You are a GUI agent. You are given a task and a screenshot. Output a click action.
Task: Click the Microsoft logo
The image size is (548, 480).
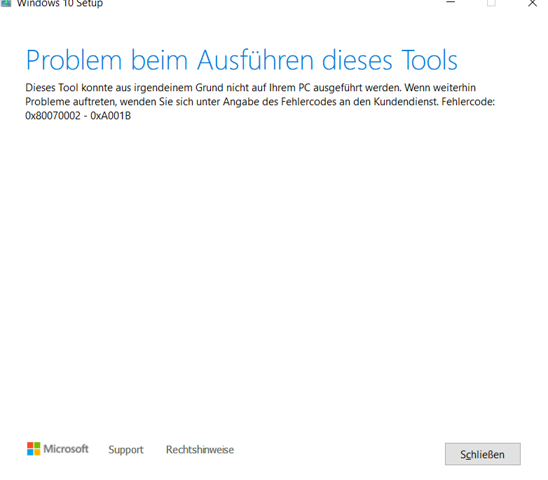pyautogui.click(x=58, y=449)
